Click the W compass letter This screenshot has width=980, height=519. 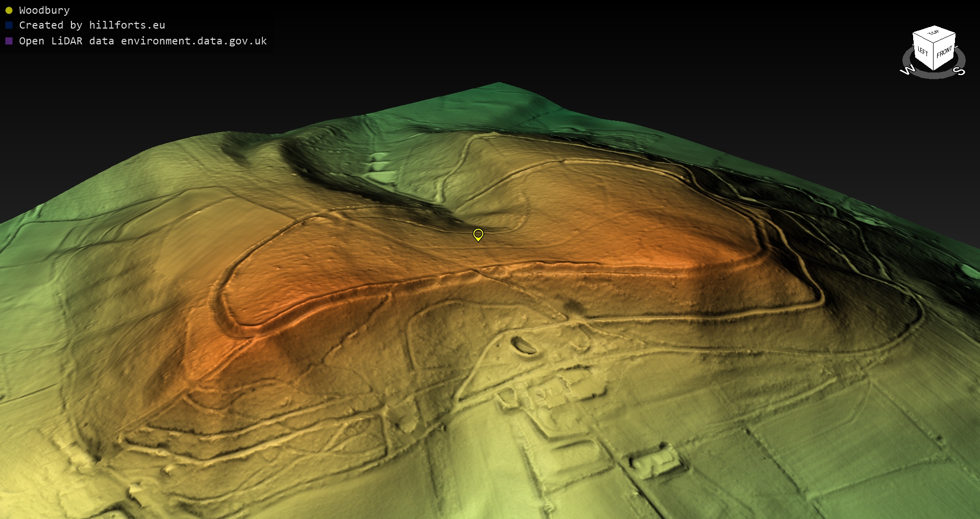tap(907, 70)
